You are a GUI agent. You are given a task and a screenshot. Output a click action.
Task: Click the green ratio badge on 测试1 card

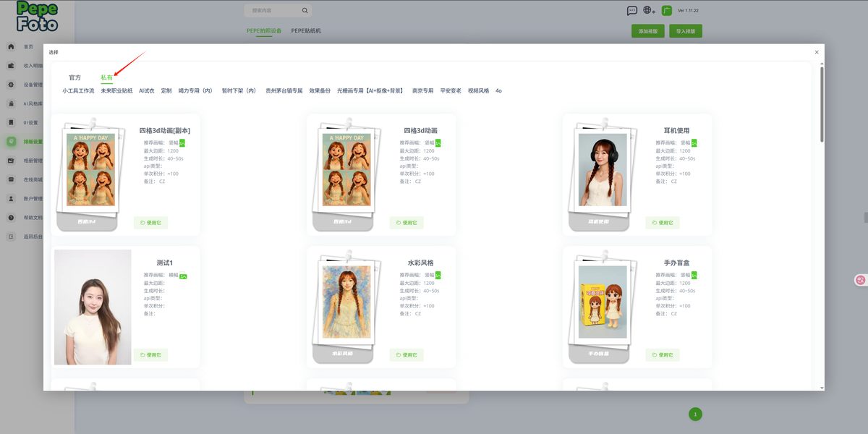click(x=183, y=276)
